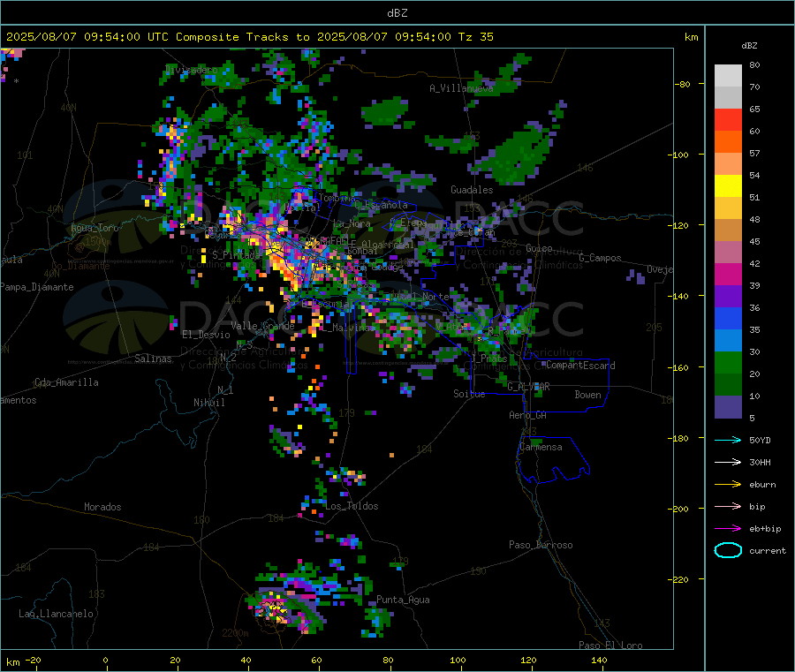
Task: Click the 'Punta_Agua' map label
Action: click(403, 600)
